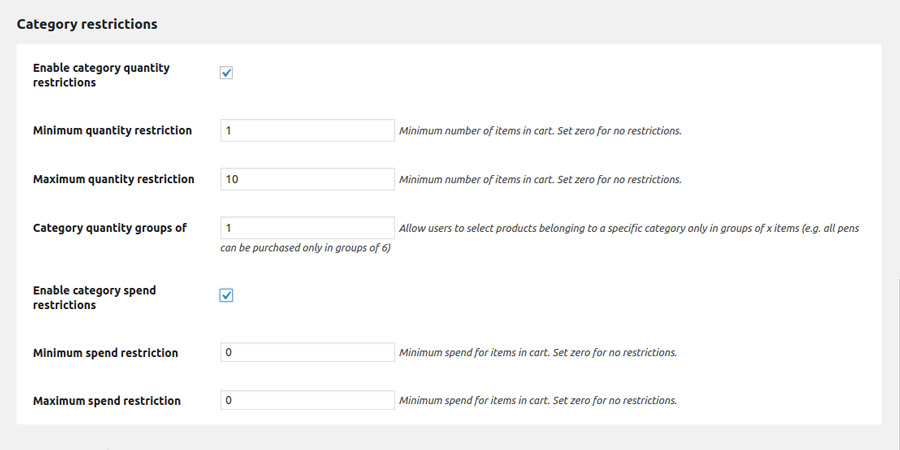Click the 'Maximum quantity restriction' label text

click(113, 180)
